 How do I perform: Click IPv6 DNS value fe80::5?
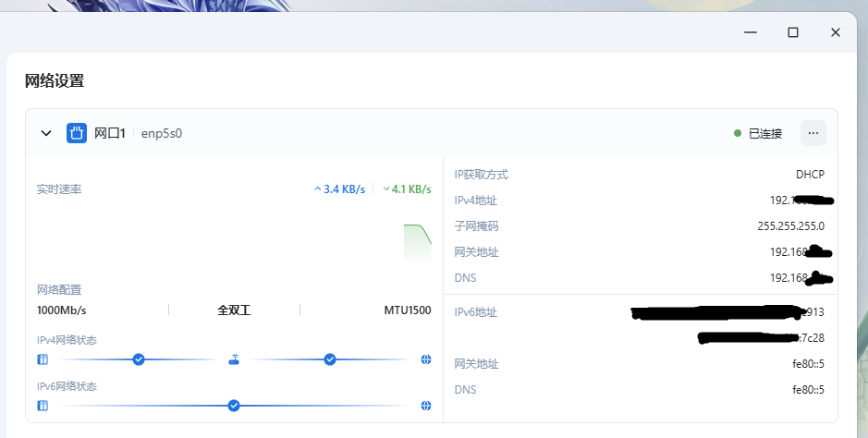[808, 390]
